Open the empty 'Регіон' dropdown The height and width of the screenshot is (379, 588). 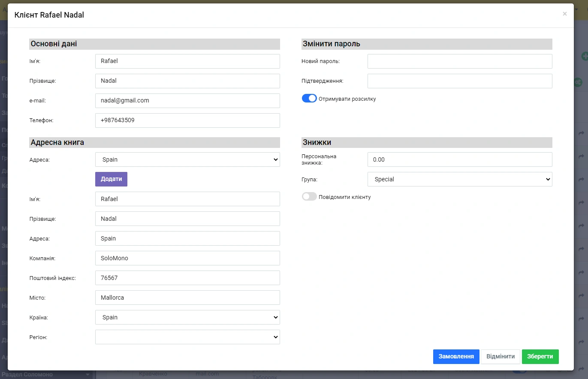point(187,337)
